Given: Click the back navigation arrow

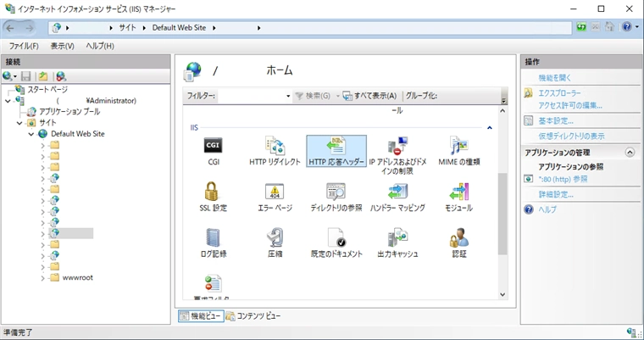Looking at the screenshot, I should tap(10, 28).
